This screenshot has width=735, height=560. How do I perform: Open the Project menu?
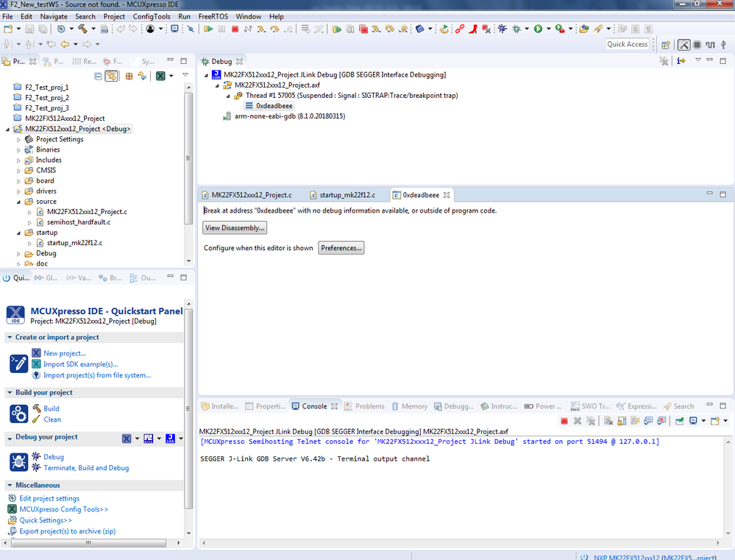point(114,16)
